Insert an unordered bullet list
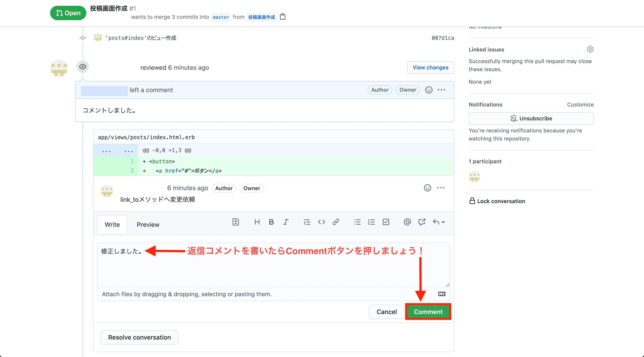 pyautogui.click(x=357, y=222)
